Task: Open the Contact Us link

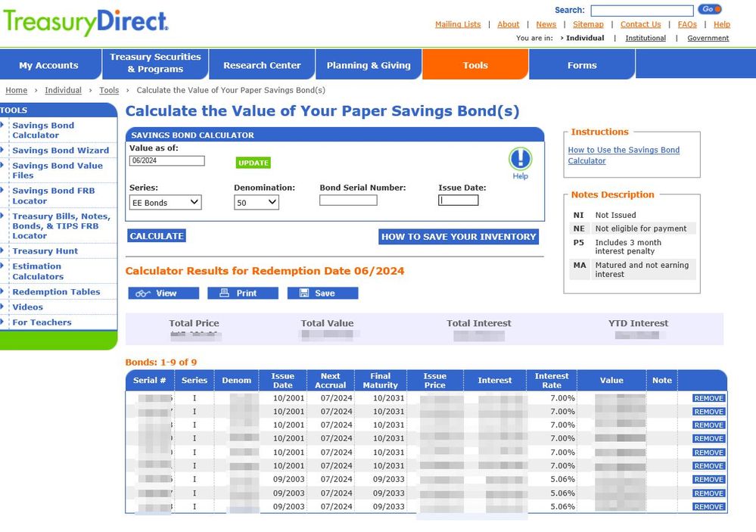Action: tap(641, 25)
